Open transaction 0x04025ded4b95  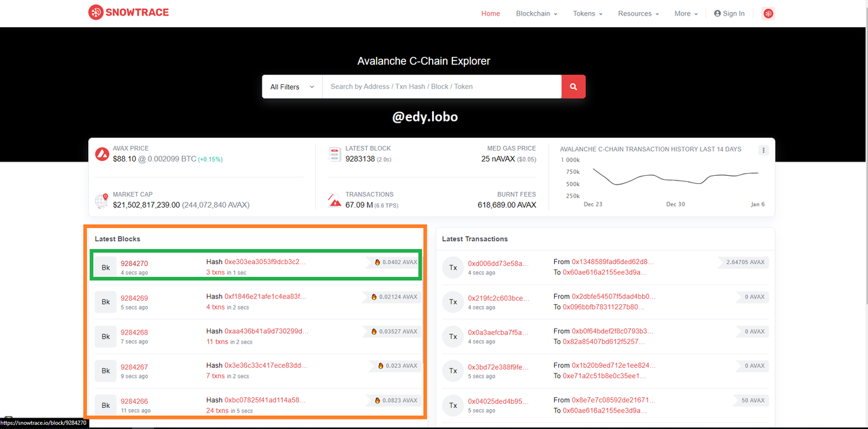pyautogui.click(x=498, y=401)
